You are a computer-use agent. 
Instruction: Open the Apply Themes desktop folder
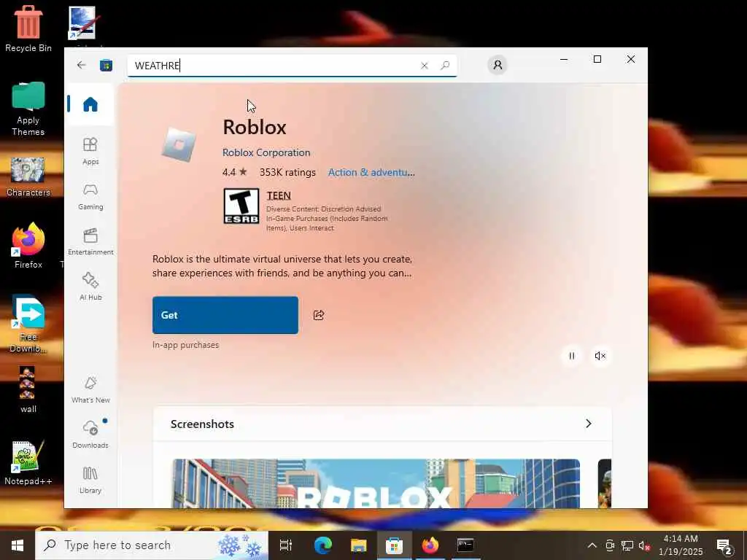click(28, 109)
